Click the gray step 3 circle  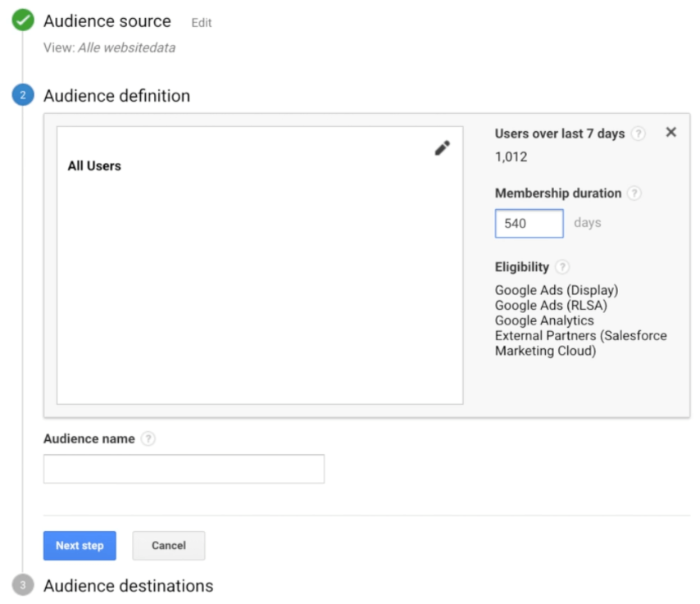coord(23,585)
